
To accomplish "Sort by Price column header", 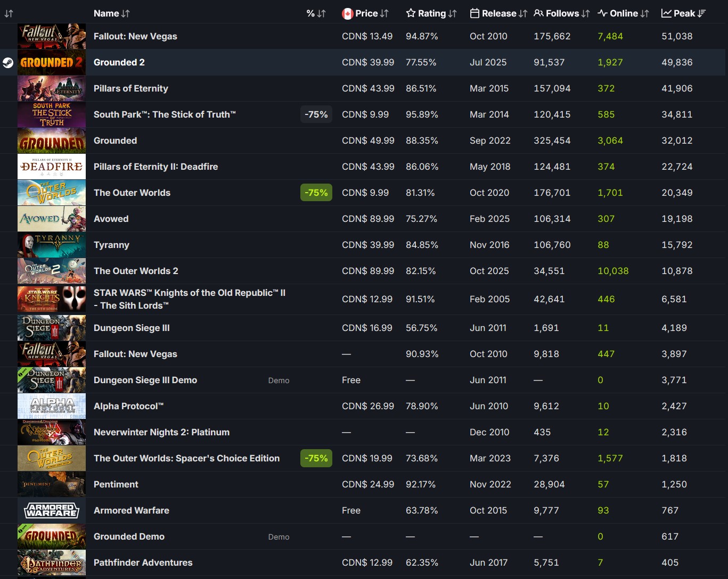I will (365, 13).
